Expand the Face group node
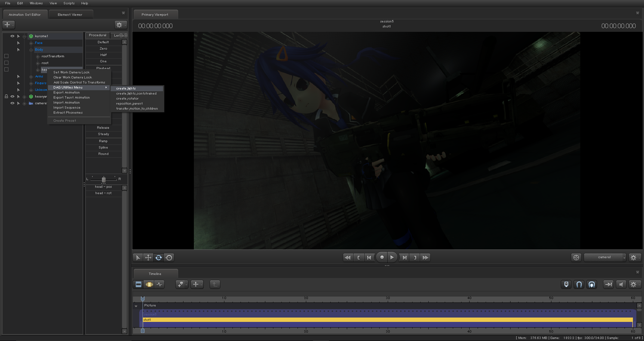Image resolution: width=644 pixels, height=341 pixels. 31,43
